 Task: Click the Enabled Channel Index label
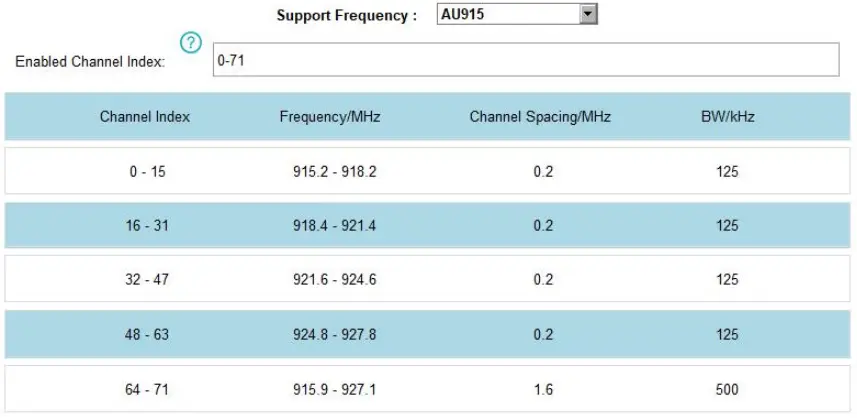[x=90, y=62]
